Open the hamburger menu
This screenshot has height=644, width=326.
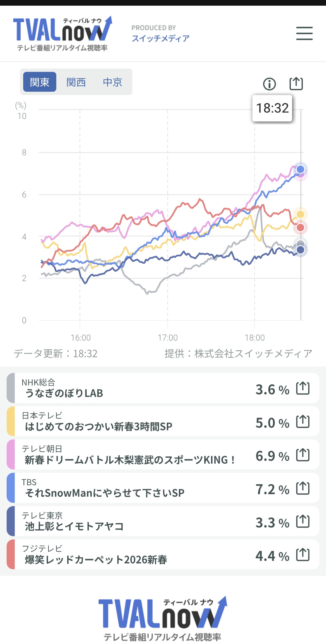[304, 33]
